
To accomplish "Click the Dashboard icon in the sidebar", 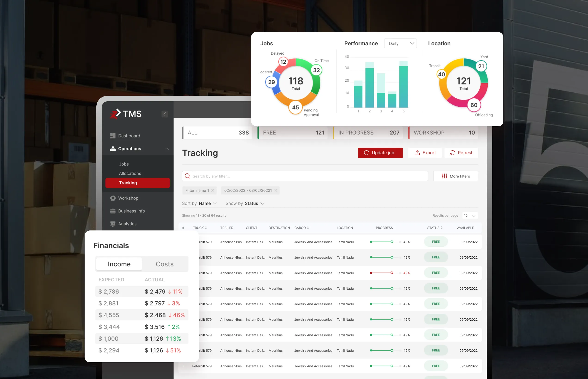I will [x=113, y=136].
